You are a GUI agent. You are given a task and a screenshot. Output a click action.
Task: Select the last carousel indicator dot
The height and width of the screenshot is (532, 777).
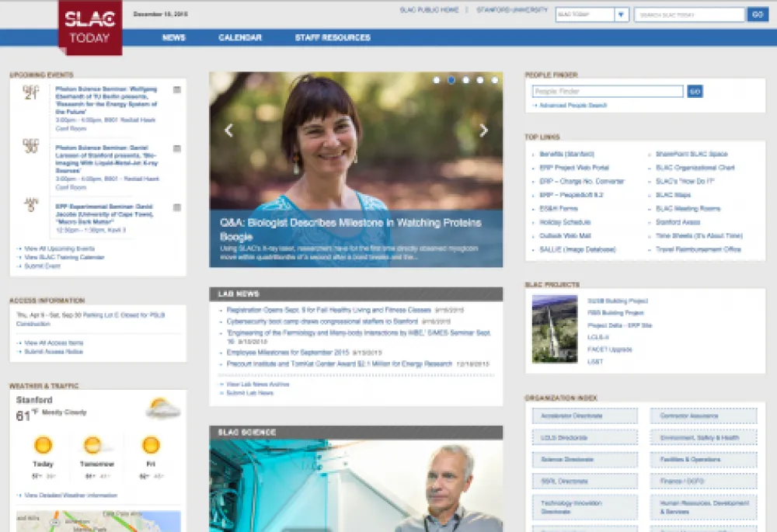click(494, 80)
